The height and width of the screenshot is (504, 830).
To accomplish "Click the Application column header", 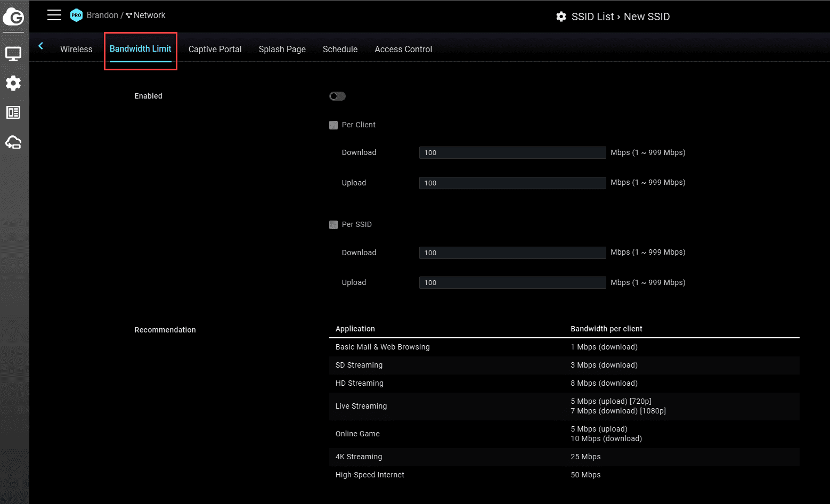I will pyautogui.click(x=355, y=329).
